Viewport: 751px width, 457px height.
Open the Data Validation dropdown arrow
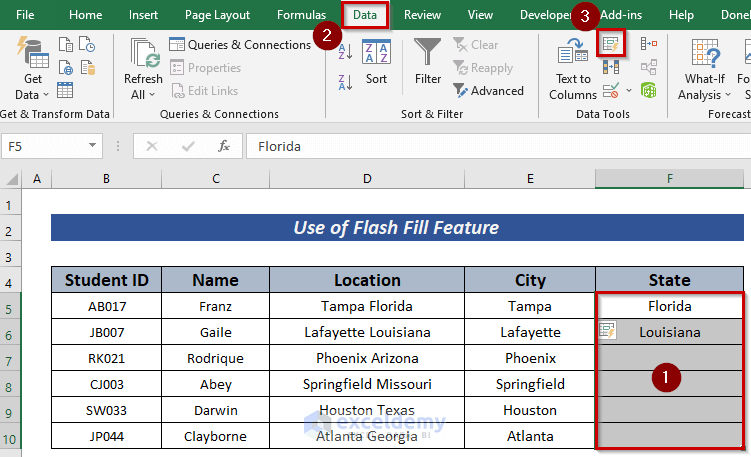(x=629, y=91)
